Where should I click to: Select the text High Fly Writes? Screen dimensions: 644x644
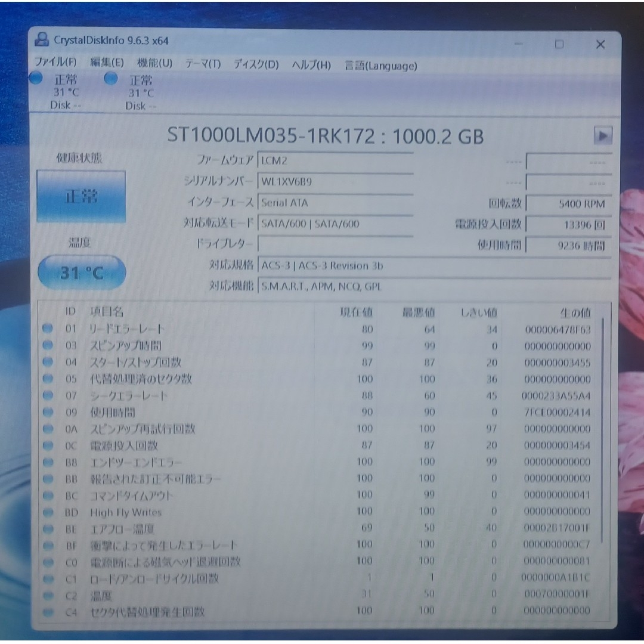[x=126, y=513]
